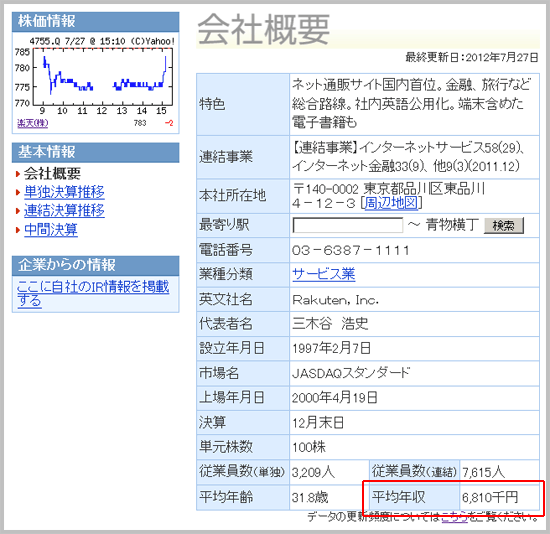
Task: Click the 6,810千円 average salary value
Action: (490, 497)
